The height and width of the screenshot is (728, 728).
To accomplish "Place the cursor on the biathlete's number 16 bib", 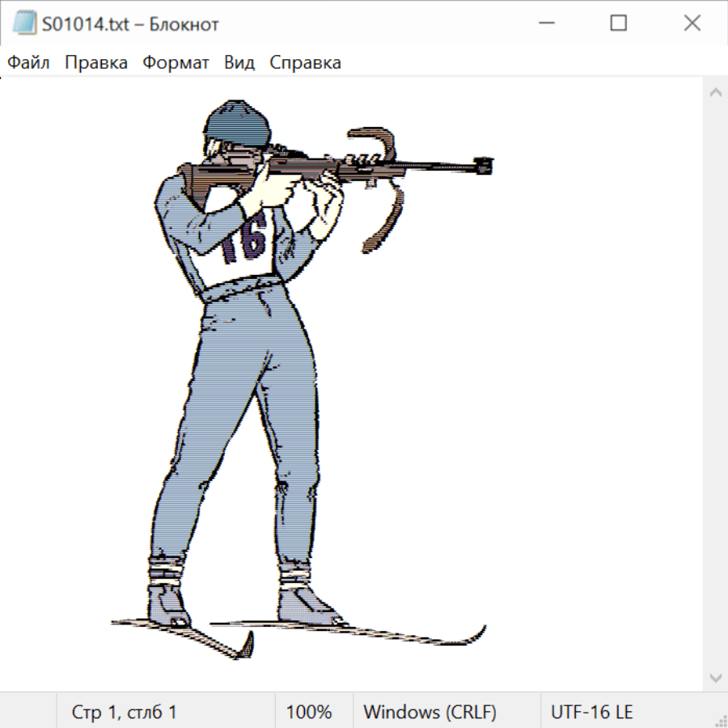I will click(244, 240).
